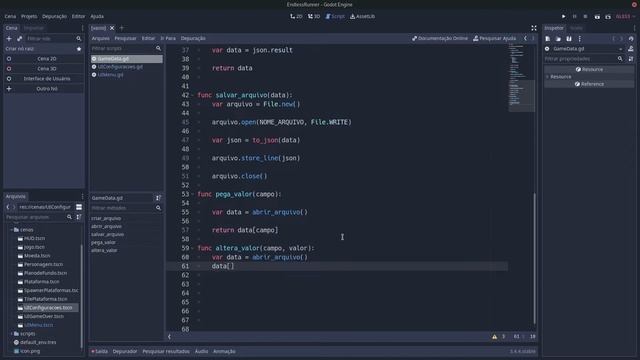Screen dimensions: 640x360
Task: Switch to the Inspector's neighboring Nó tab
Action: pos(576,28)
